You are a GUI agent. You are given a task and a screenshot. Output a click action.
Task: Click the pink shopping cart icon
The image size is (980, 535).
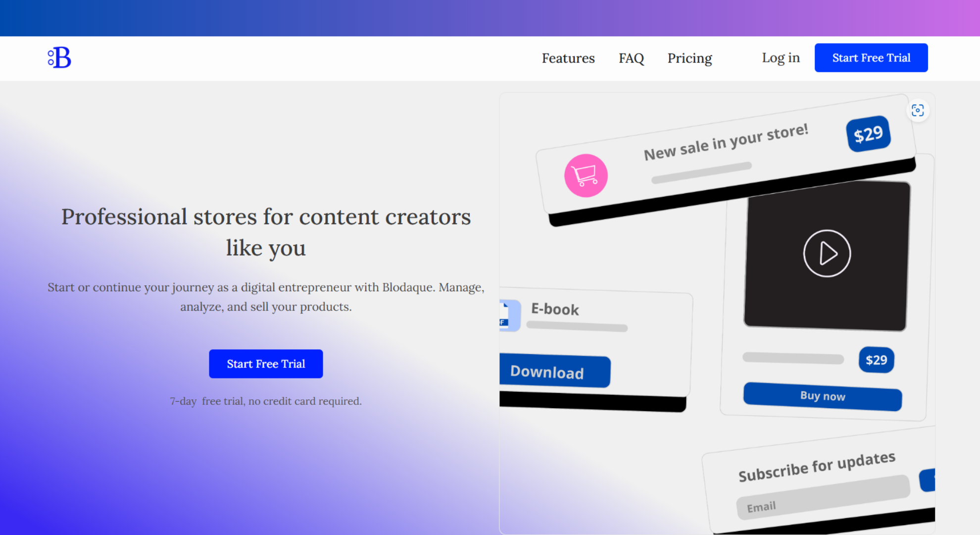[x=586, y=175]
